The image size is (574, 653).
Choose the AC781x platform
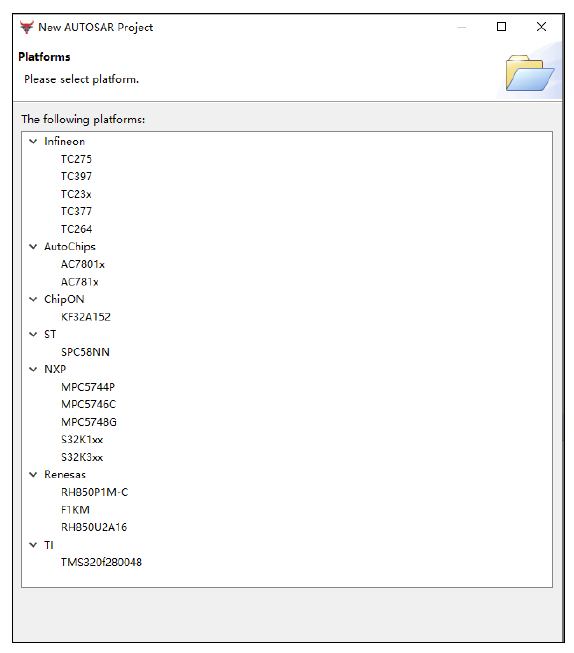coord(80,282)
